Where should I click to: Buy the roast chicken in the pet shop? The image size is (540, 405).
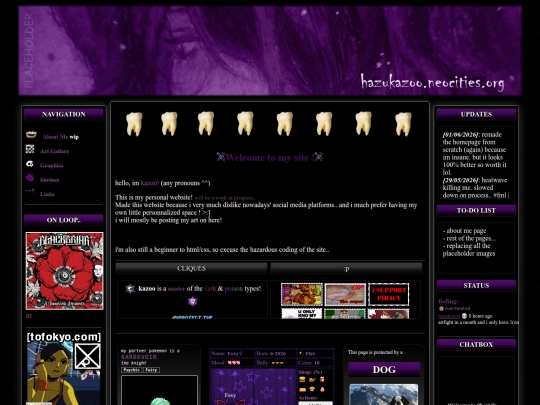[312, 380]
